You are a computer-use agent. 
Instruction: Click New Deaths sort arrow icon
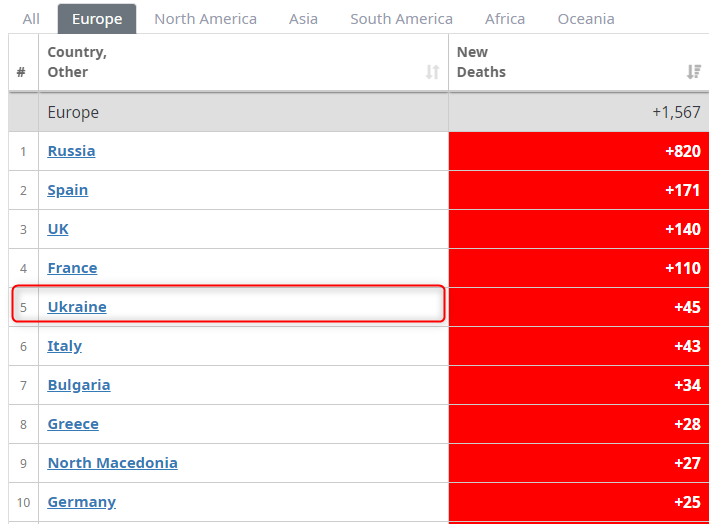[x=693, y=72]
